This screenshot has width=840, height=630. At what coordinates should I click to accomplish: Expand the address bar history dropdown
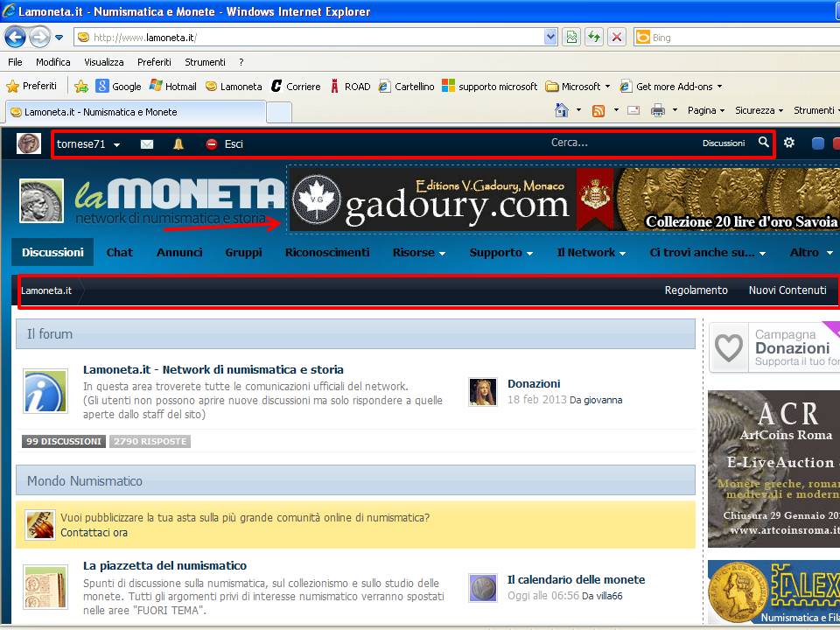click(x=550, y=38)
